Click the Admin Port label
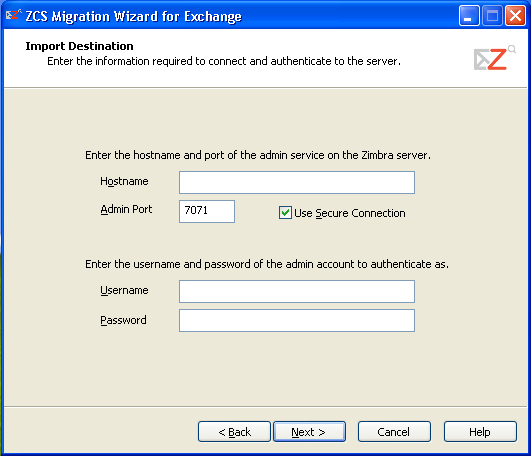The width and height of the screenshot is (531, 456). click(x=126, y=209)
